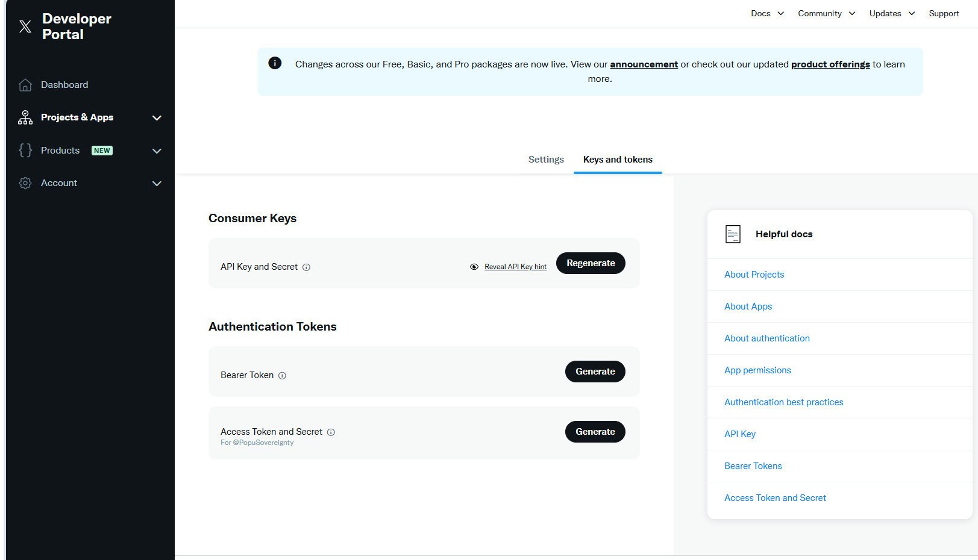Open the Docs dropdown menu
Viewport: 978px width, 560px height.
[767, 13]
